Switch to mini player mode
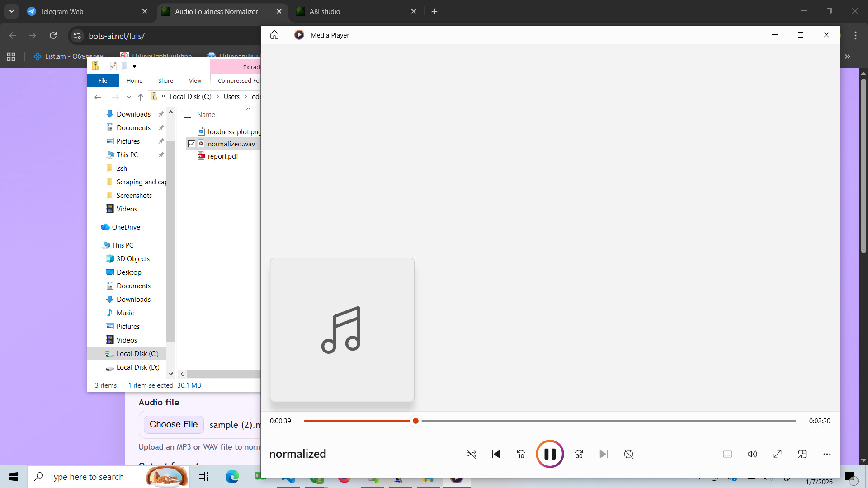 pos(802,454)
